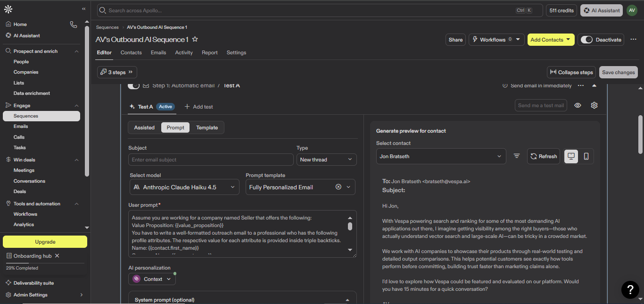Click the yellow Upgrade button
644x304 pixels.
(45, 242)
